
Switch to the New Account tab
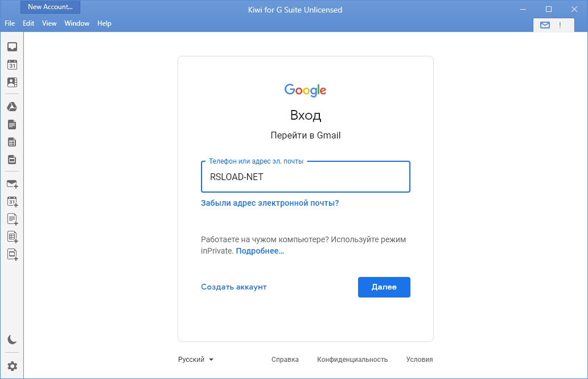click(x=50, y=7)
